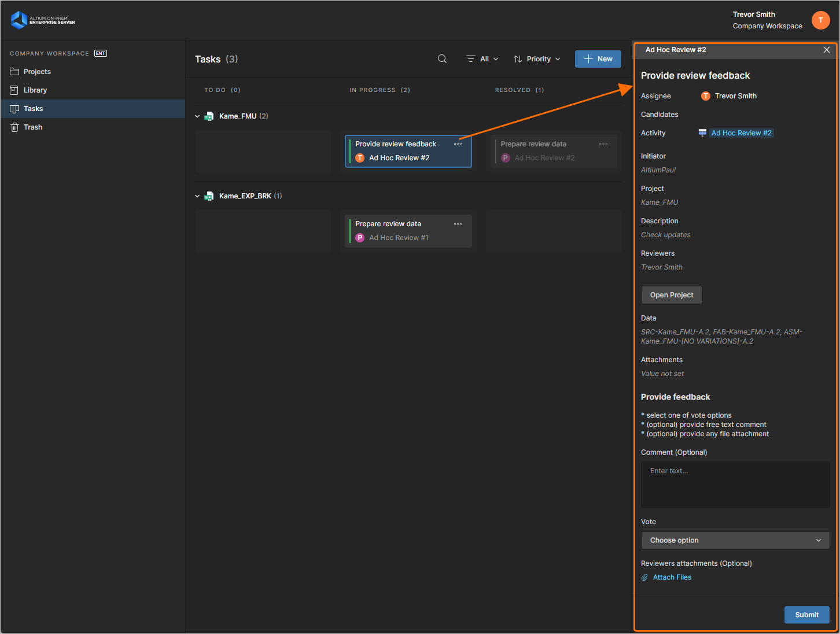This screenshot has width=840, height=634.
Task: Open ellipsis menu on Provide review feedback card
Action: tap(458, 144)
